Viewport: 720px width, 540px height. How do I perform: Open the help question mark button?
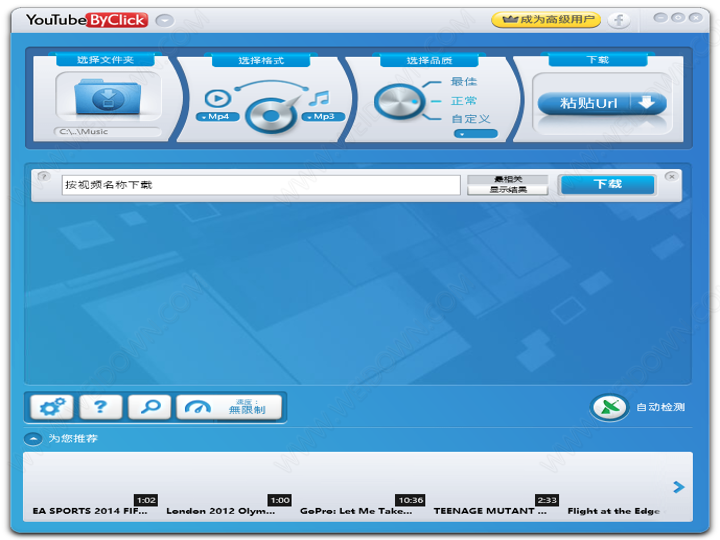coord(101,407)
